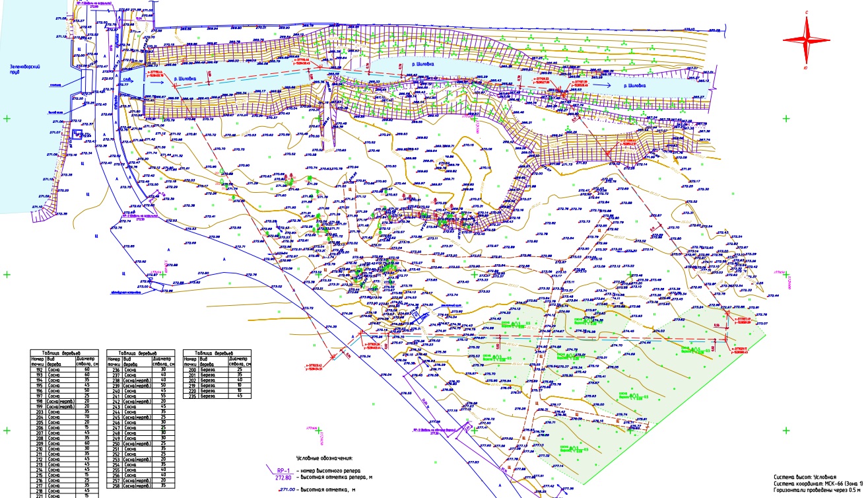Click the purple 'RP-1' legend symbol
This screenshot has height=498, width=868.
(283, 471)
